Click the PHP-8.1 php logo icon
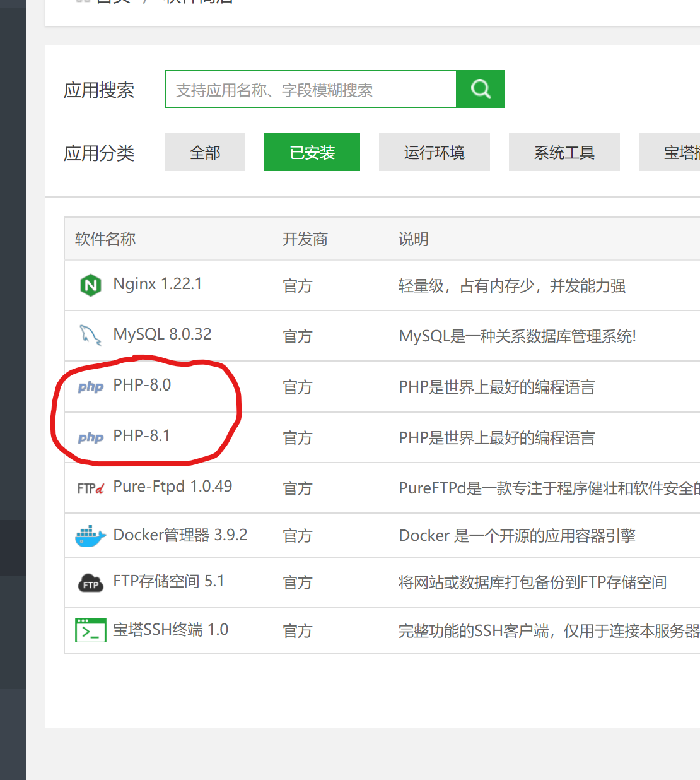 [91, 437]
